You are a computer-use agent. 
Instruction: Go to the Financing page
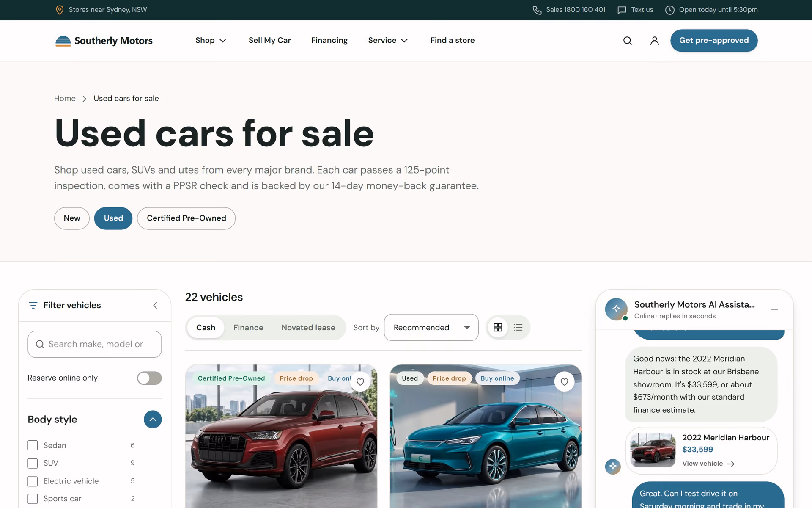click(329, 41)
